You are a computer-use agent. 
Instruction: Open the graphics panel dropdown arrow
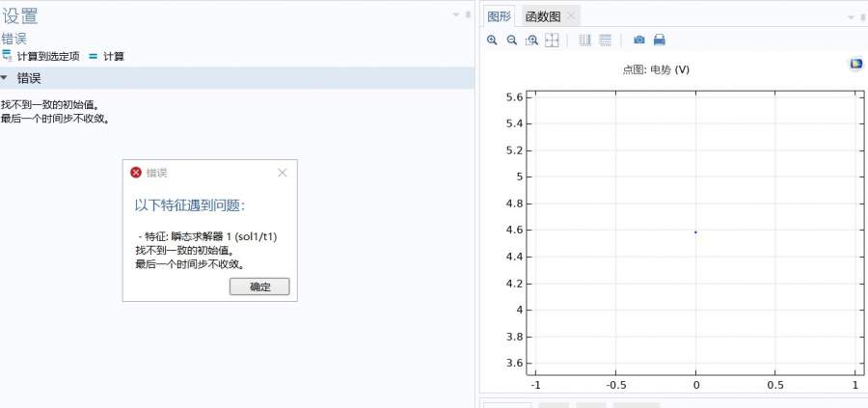[x=852, y=17]
